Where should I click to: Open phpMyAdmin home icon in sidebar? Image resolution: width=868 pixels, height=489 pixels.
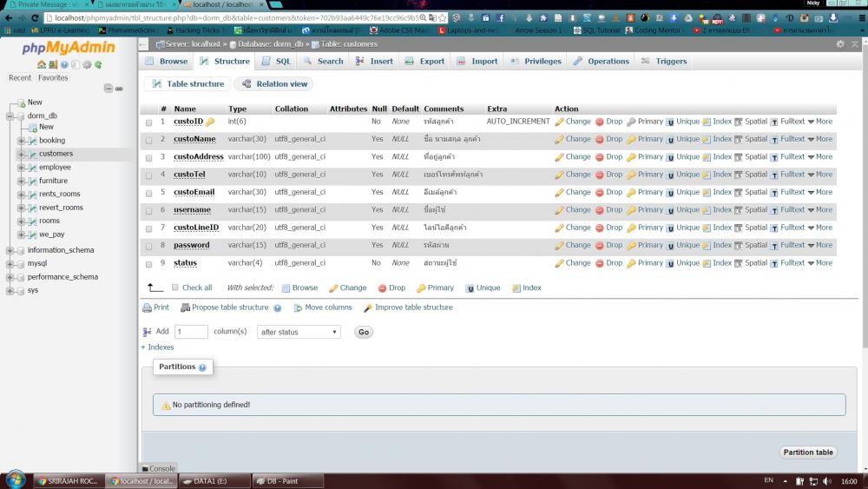tap(42, 65)
